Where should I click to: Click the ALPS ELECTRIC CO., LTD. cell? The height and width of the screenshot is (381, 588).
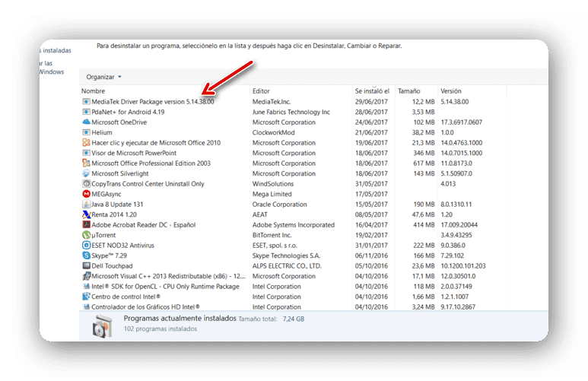tap(287, 266)
